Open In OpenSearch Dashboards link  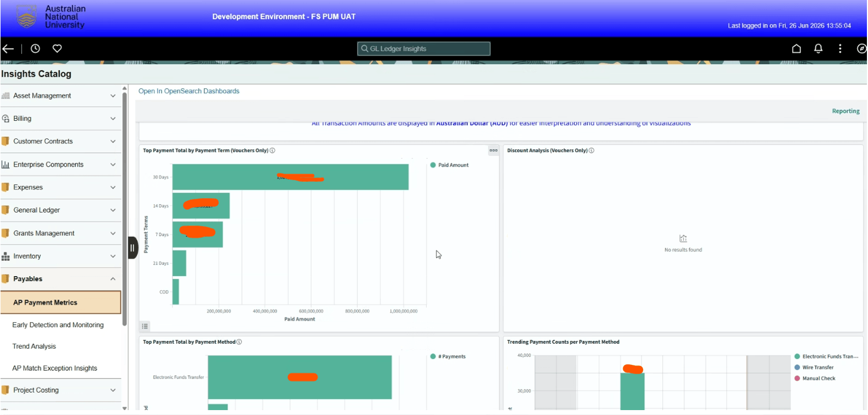(189, 91)
